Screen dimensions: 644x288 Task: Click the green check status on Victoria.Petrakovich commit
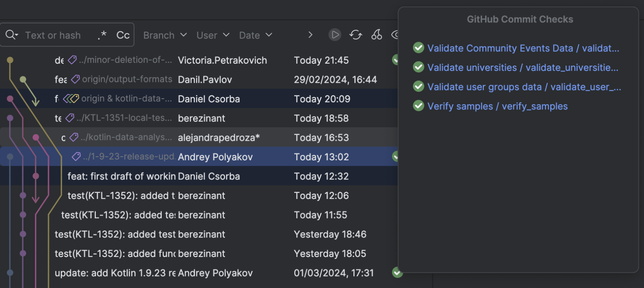[395, 60]
